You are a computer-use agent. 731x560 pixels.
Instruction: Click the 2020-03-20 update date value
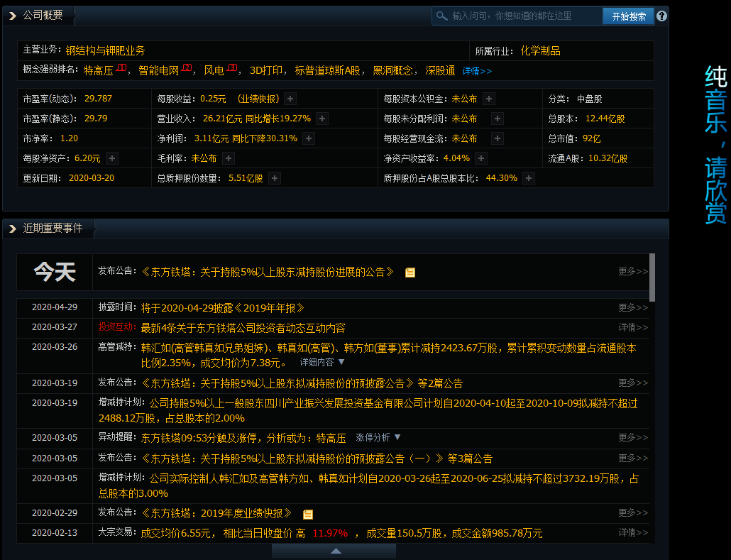[92, 178]
